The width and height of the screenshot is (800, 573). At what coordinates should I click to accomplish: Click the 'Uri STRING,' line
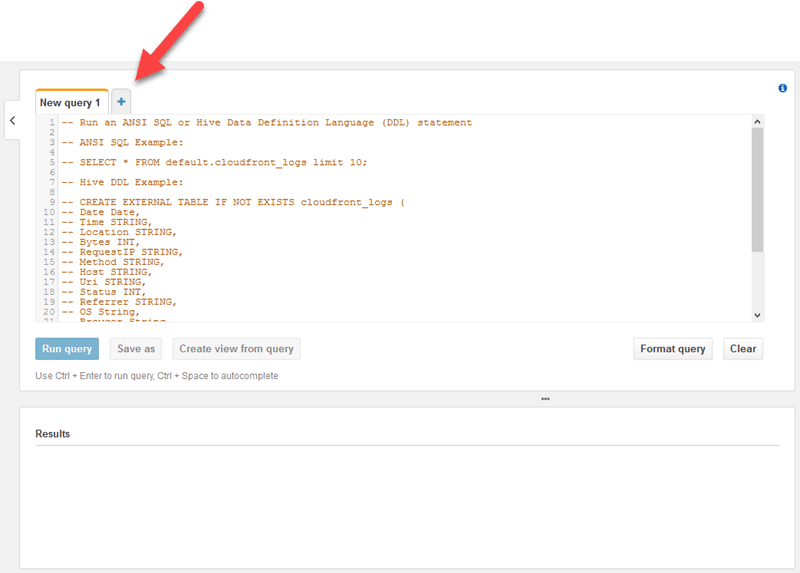point(104,282)
